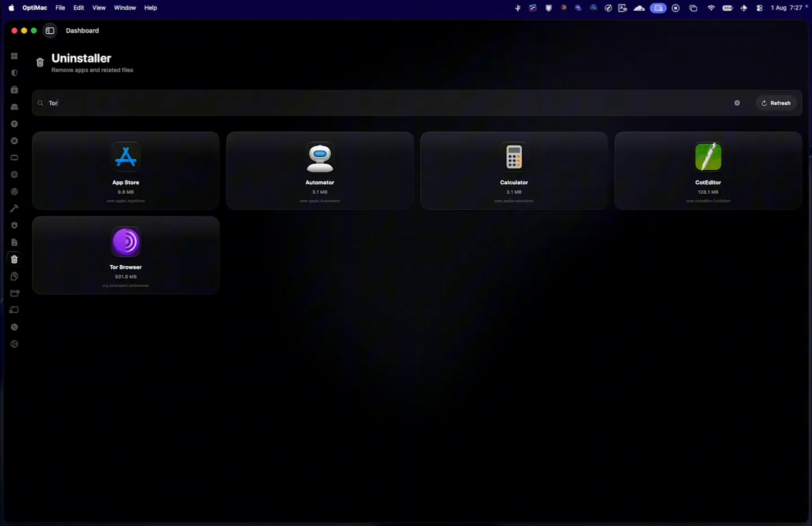
Task: Open the Edit menu
Action: [x=79, y=8]
